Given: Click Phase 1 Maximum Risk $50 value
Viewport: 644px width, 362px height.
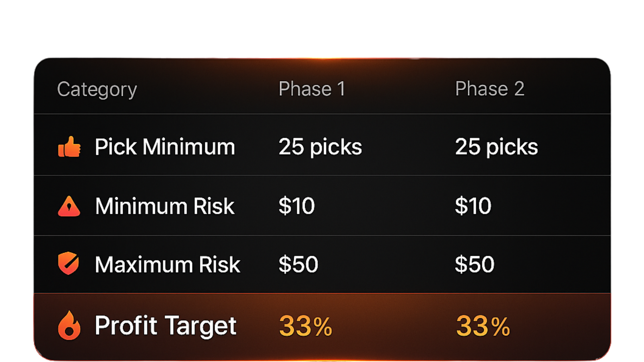Looking at the screenshot, I should [x=298, y=265].
